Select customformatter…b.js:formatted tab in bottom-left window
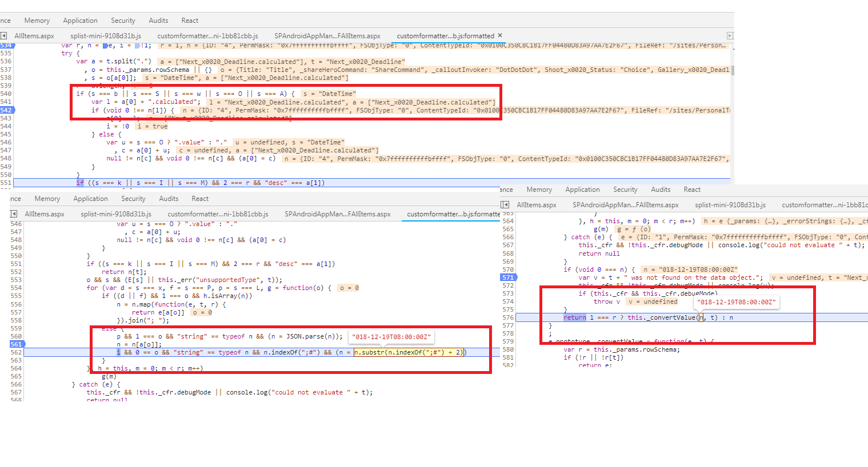The height and width of the screenshot is (467, 868). 453,214
